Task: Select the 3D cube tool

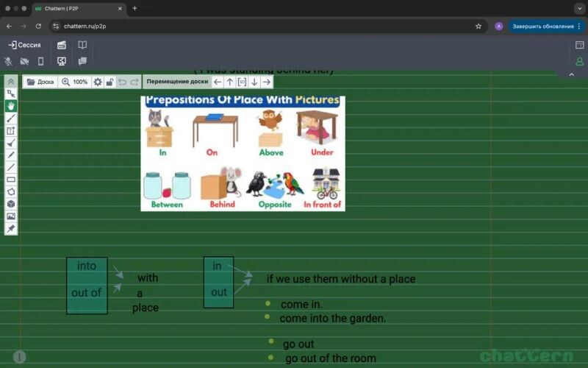Action: 11,204
